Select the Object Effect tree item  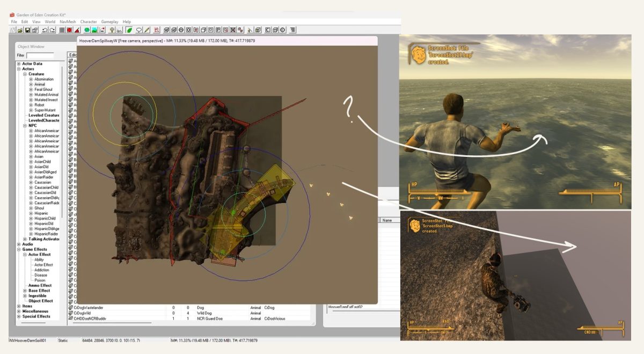(41, 301)
